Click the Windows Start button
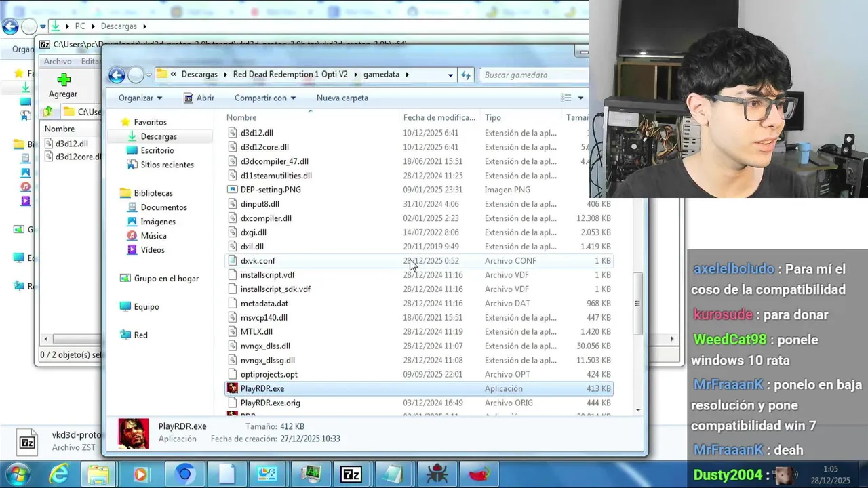 tap(17, 474)
